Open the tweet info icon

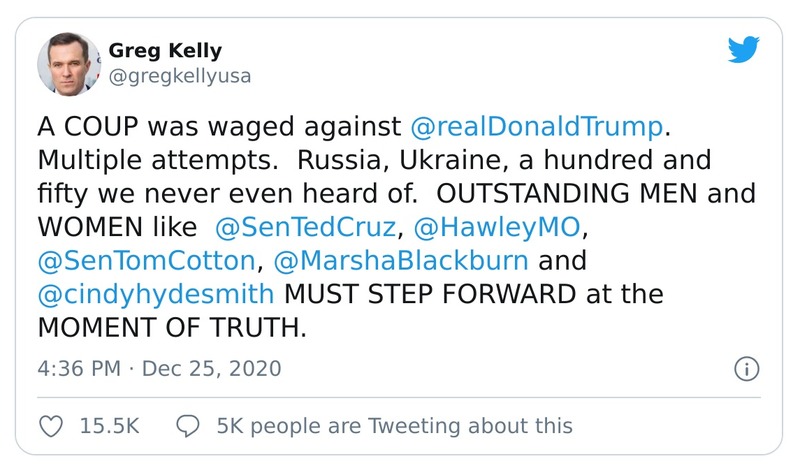[746, 368]
